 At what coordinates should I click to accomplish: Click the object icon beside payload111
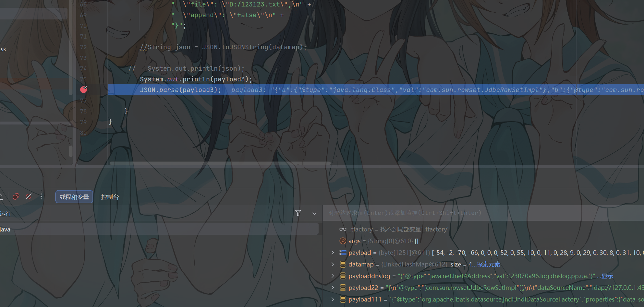pyautogui.click(x=343, y=299)
